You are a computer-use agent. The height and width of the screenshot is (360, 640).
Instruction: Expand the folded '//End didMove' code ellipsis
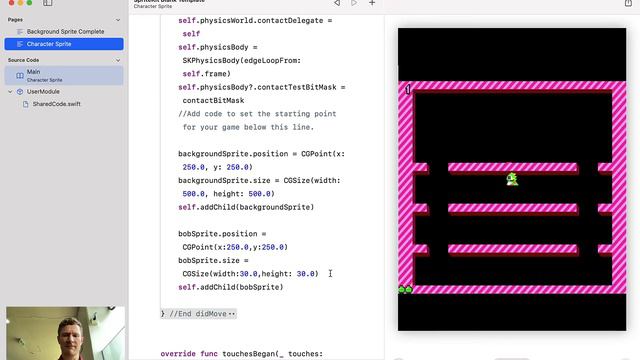tap(232, 314)
